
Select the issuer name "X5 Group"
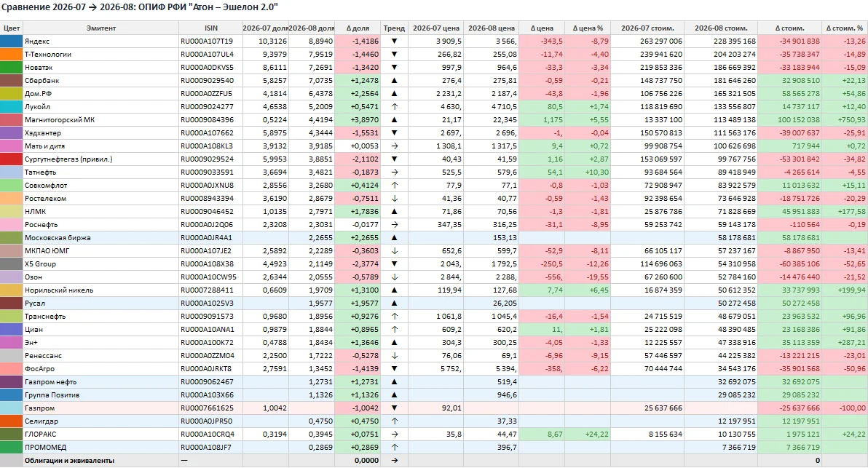pos(40,264)
